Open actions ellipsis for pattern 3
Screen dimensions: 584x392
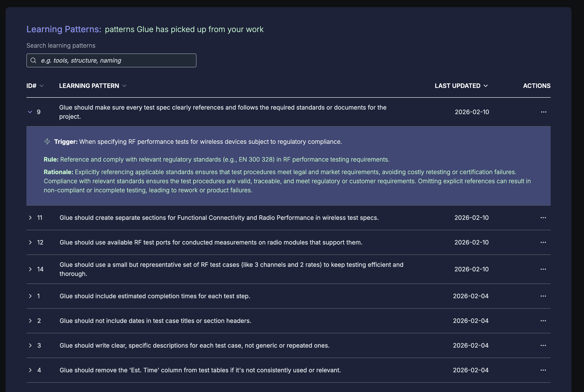[543, 345]
